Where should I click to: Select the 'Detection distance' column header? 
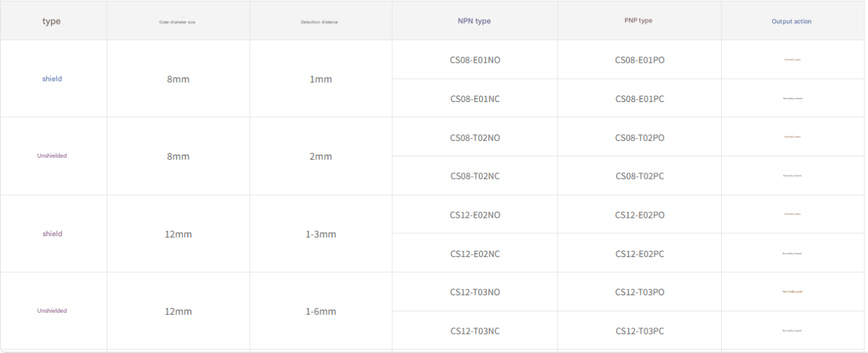click(x=320, y=22)
